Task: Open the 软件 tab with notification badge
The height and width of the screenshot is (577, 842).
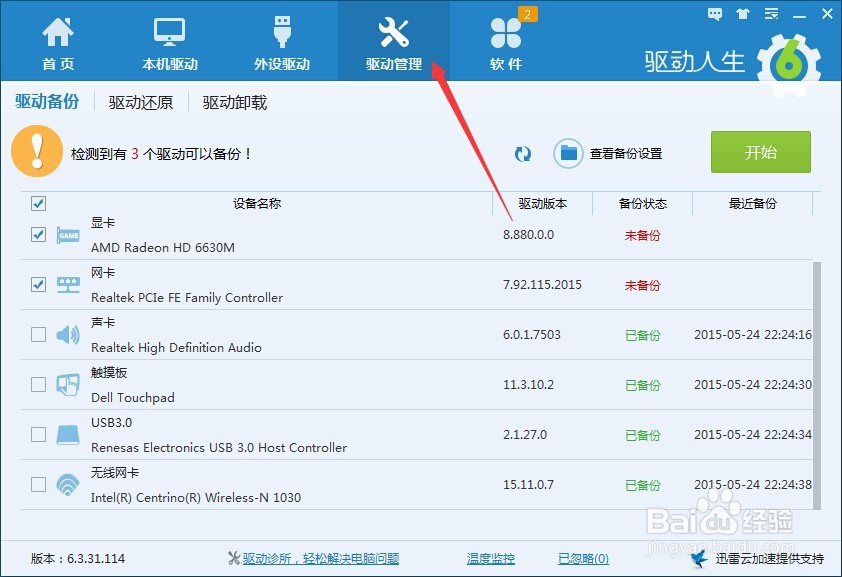Action: [x=505, y=40]
